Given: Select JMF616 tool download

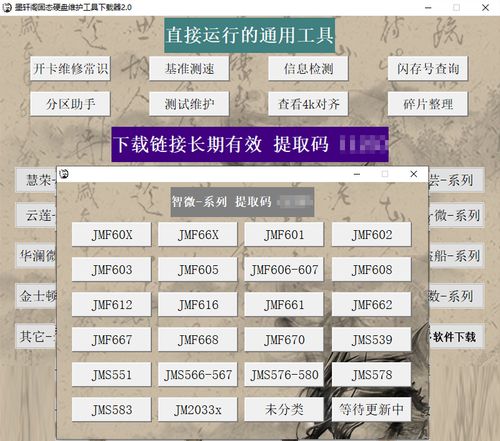Looking at the screenshot, I should pyautogui.click(x=198, y=304).
